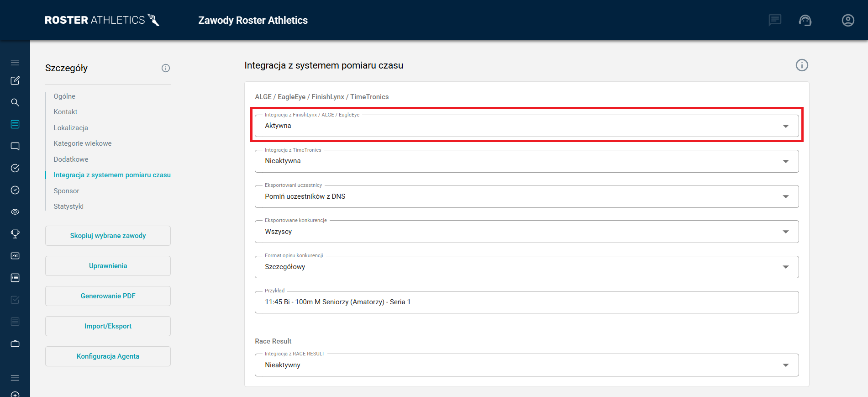Click the info icon beside integration heading
This screenshot has width=868, height=397.
(802, 65)
